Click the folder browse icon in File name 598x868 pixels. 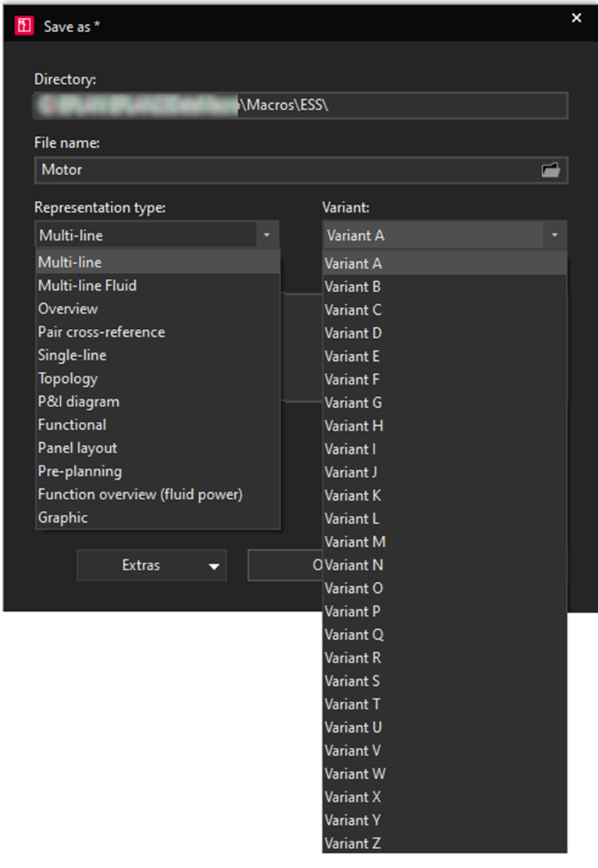[x=551, y=170]
